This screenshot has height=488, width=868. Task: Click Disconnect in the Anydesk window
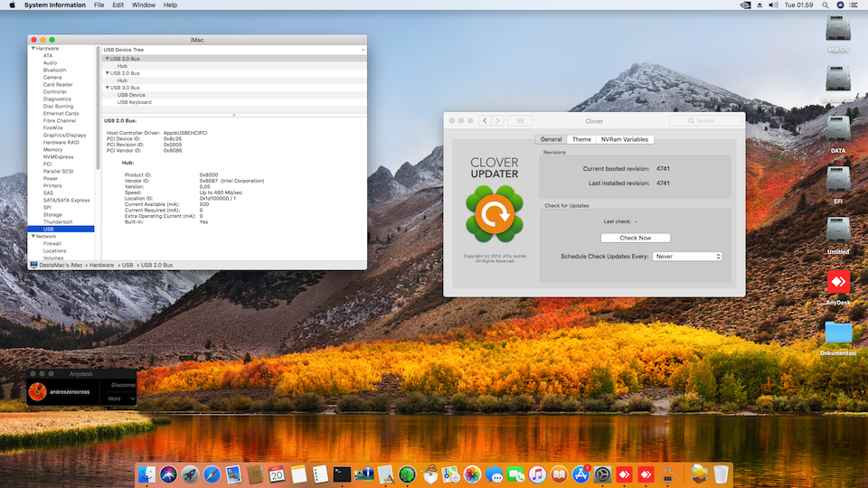(124, 385)
